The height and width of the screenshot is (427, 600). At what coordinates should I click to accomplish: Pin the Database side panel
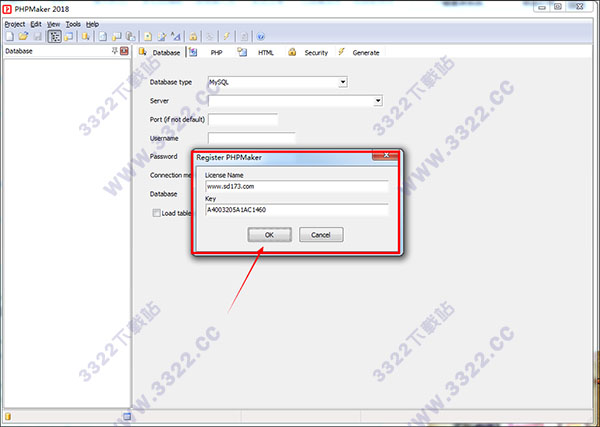[114, 51]
